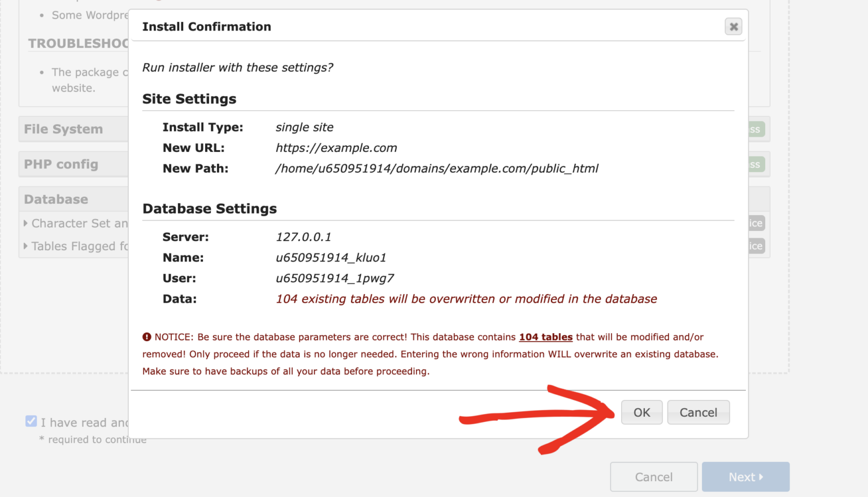Expand the Character Set section
This screenshot has height=497, width=868.
(79, 223)
